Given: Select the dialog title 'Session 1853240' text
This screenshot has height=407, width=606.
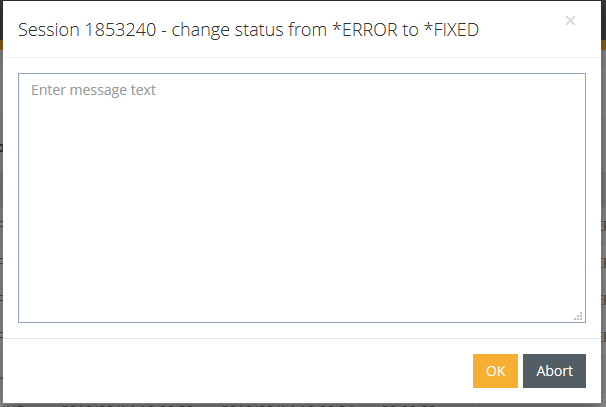Looking at the screenshot, I should (87, 30).
